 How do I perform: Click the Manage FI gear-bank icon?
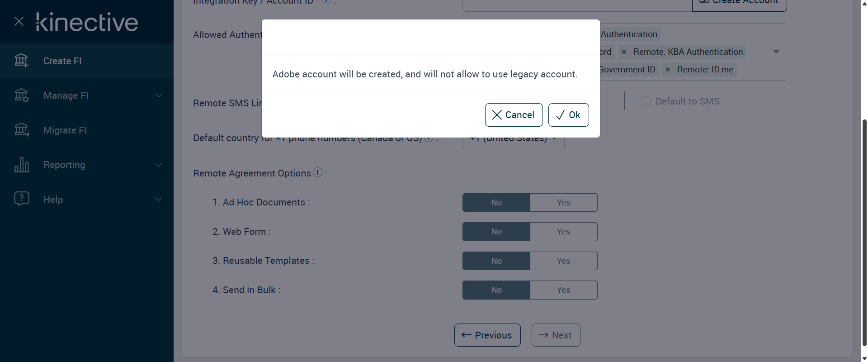coord(21,95)
